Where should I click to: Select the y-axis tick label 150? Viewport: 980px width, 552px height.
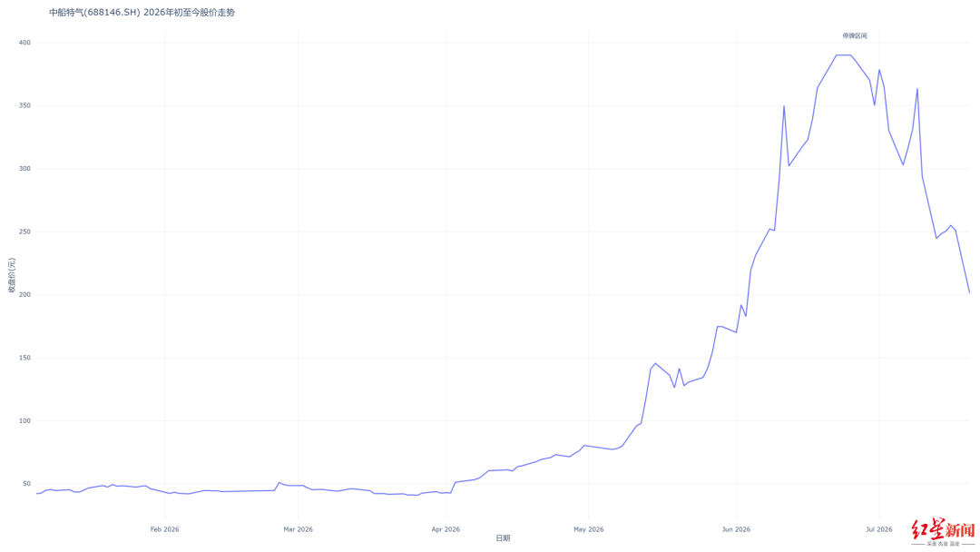tap(24, 358)
